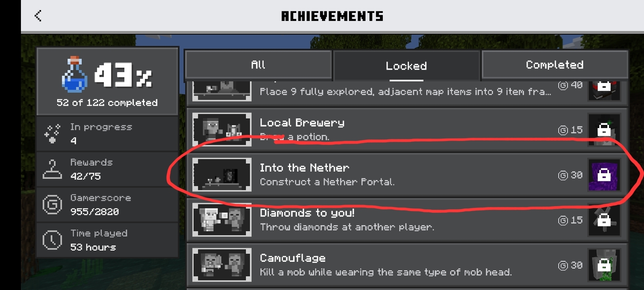Click the 43% completion summary panel
Viewport: 644px width, 290px height.
pyautogui.click(x=107, y=81)
